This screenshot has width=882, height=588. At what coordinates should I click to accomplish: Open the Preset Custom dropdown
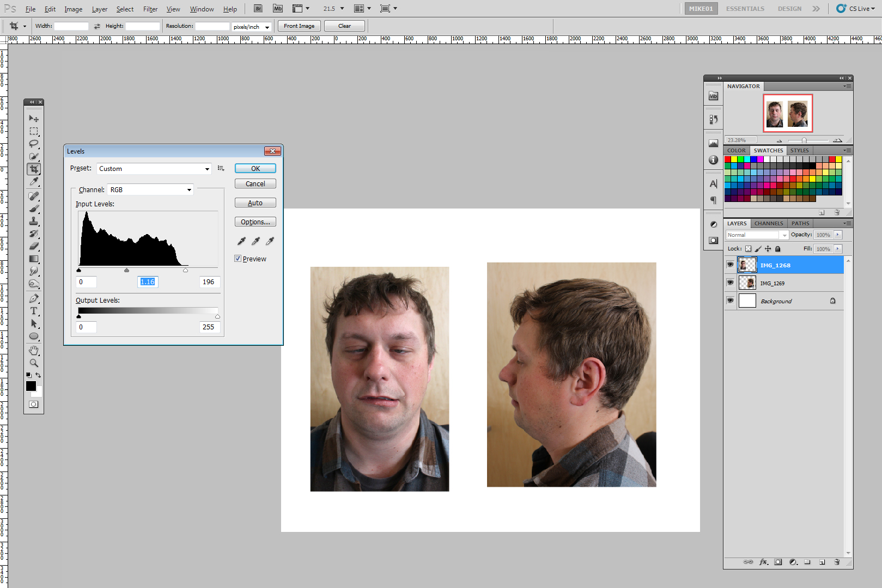[x=154, y=169]
